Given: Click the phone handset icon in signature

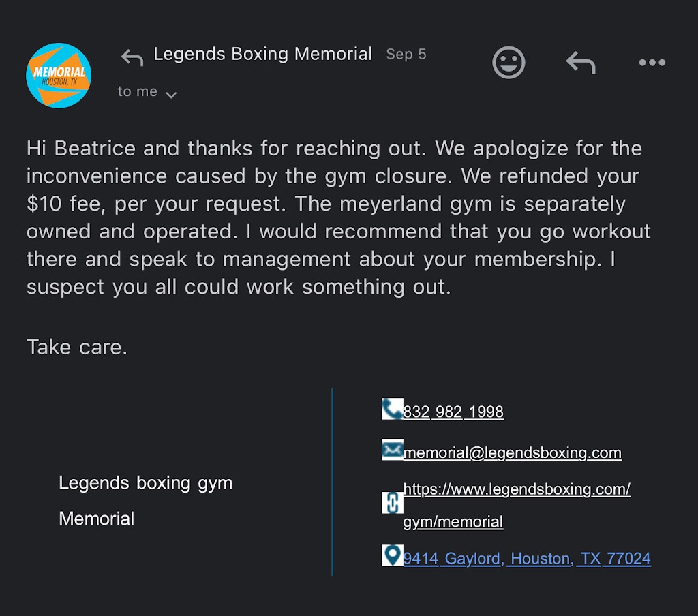Looking at the screenshot, I should click(x=392, y=410).
